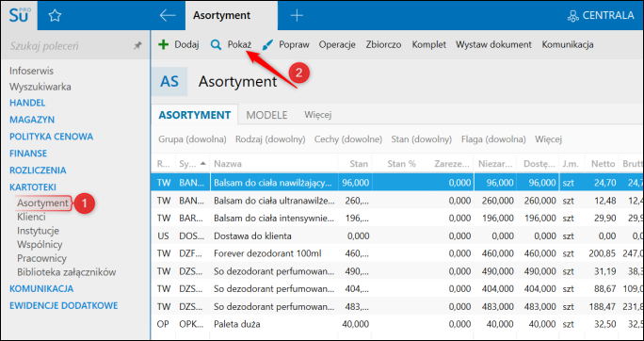
Task: Sort by the Nazwa column header
Action: pos(228,164)
